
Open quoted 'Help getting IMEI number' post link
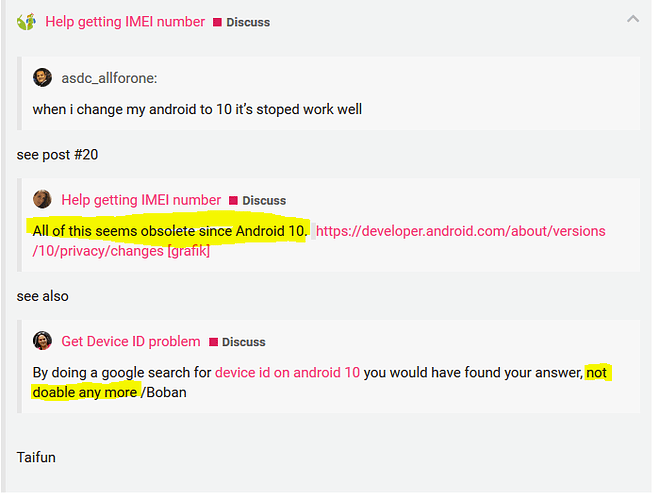tap(141, 200)
